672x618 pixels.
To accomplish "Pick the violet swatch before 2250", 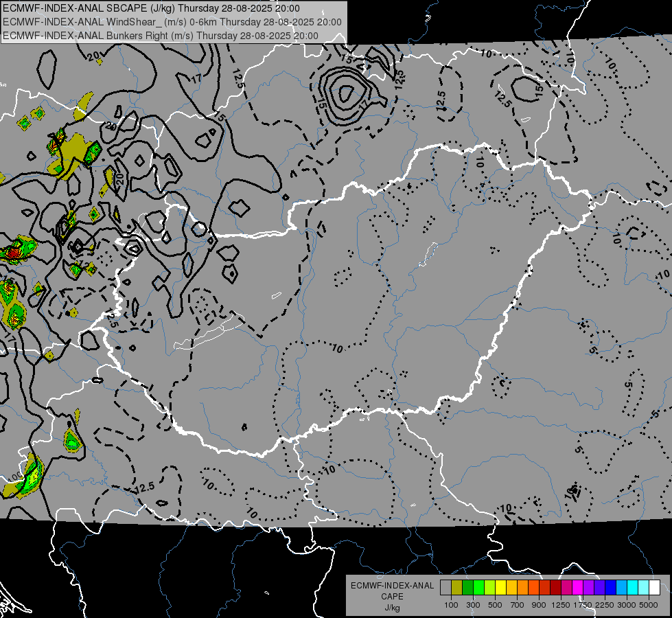I will [x=599, y=587].
